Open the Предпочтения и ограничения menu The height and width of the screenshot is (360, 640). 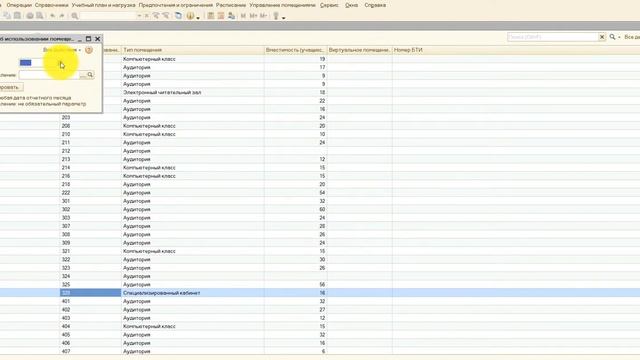pos(176,5)
